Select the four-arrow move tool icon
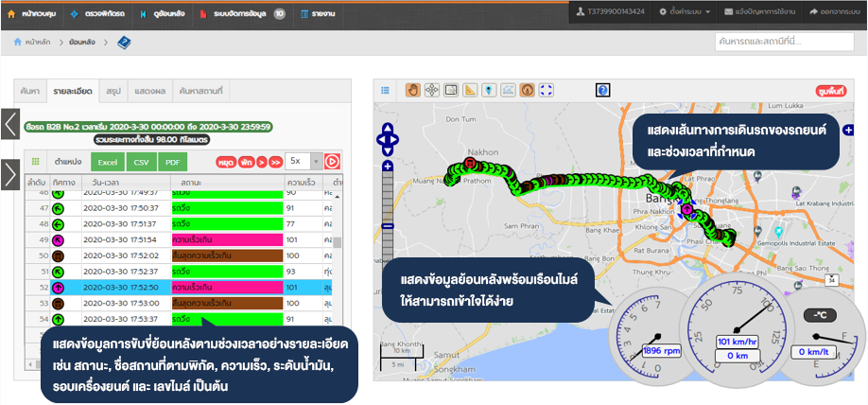The width and height of the screenshot is (868, 405). tap(432, 90)
